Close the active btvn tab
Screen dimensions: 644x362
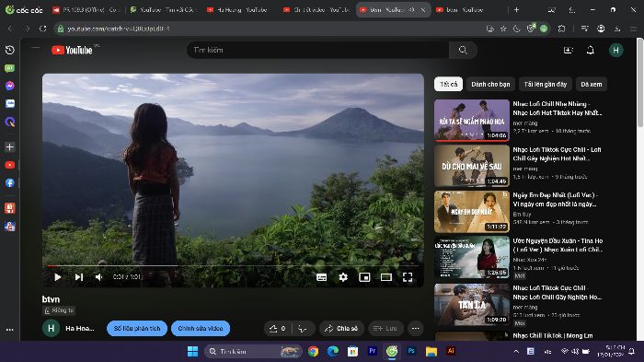(x=423, y=10)
